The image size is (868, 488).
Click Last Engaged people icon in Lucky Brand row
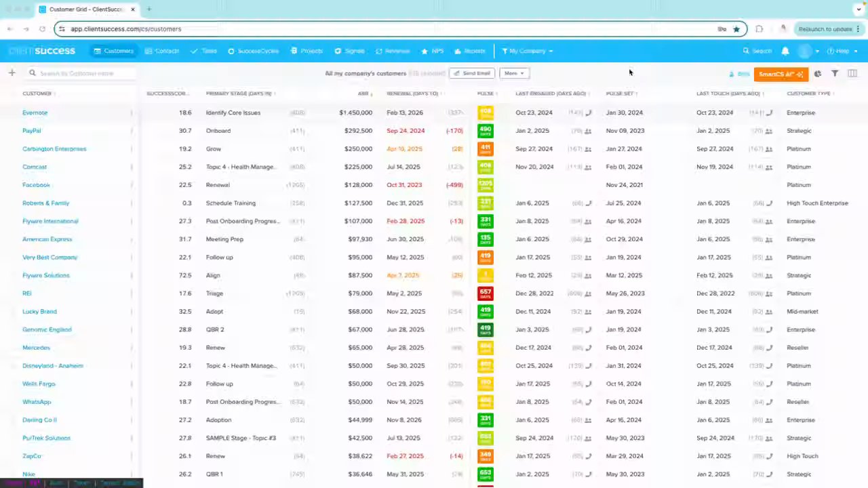(588, 312)
